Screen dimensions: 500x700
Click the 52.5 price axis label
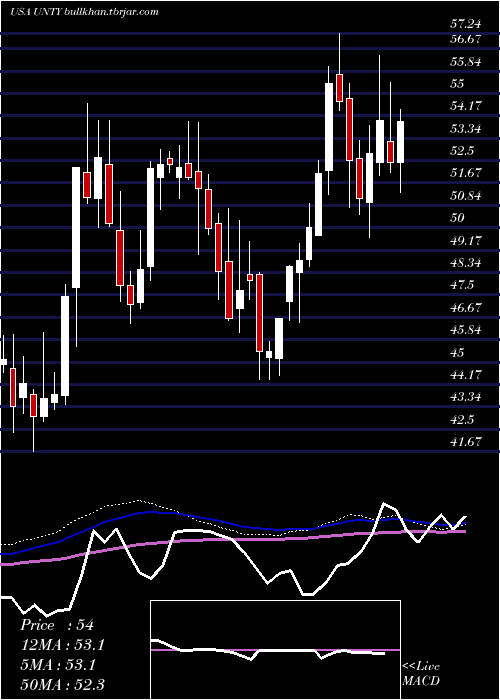[x=462, y=151]
